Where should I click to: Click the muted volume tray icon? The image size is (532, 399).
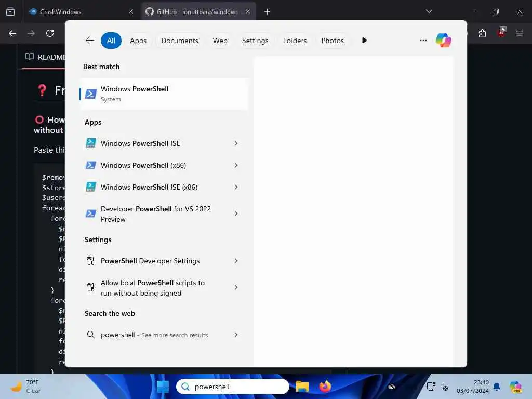click(x=444, y=387)
